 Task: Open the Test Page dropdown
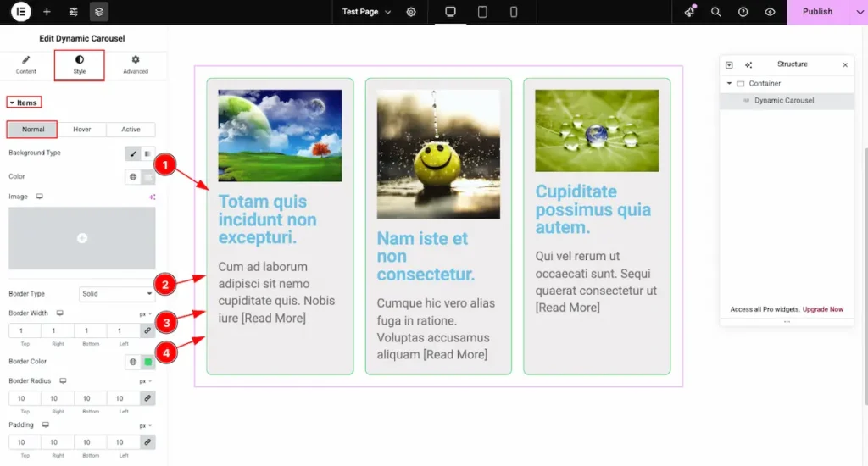[366, 12]
